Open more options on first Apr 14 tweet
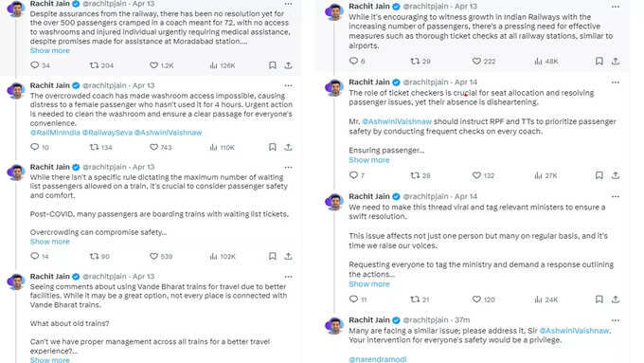Screen dimensions: 644x363 (x=616, y=82)
